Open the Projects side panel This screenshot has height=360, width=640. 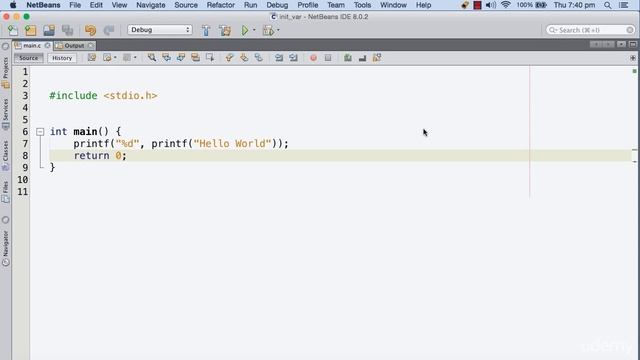pos(5,73)
